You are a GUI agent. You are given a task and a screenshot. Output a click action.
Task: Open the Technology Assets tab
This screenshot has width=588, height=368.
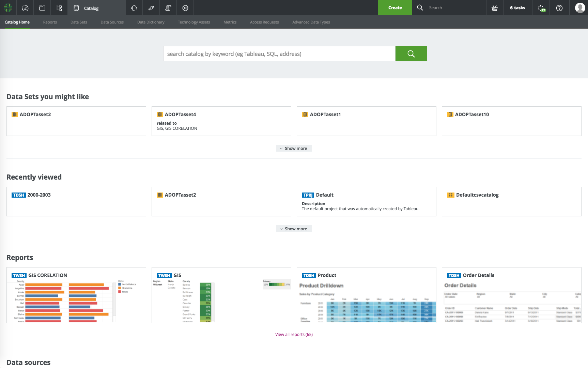(194, 22)
